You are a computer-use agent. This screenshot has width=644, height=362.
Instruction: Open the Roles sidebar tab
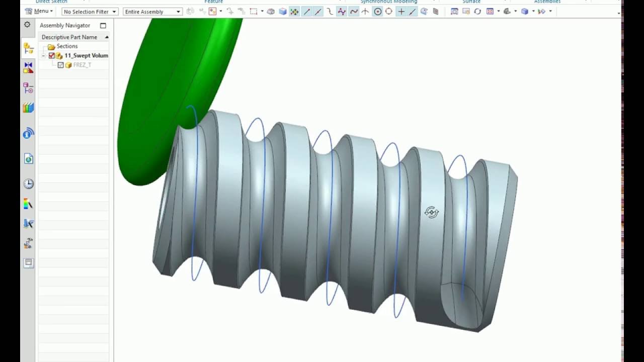[28, 243]
